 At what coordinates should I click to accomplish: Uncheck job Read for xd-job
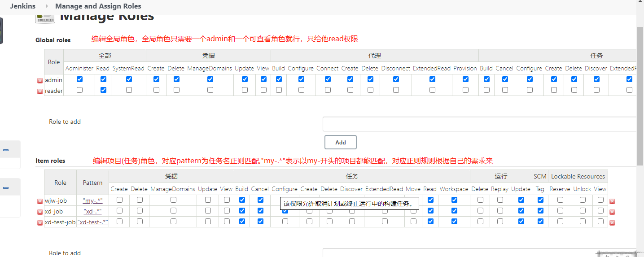430,210
